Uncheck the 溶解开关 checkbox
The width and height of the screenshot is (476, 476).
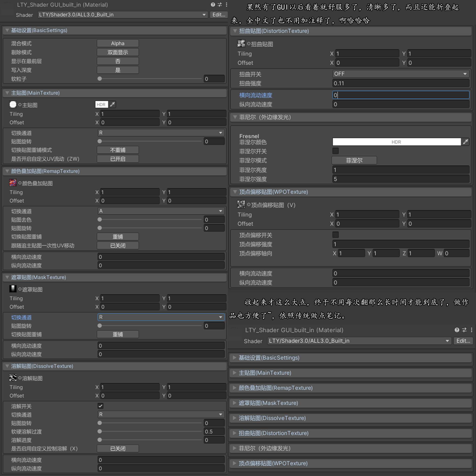tap(100, 406)
